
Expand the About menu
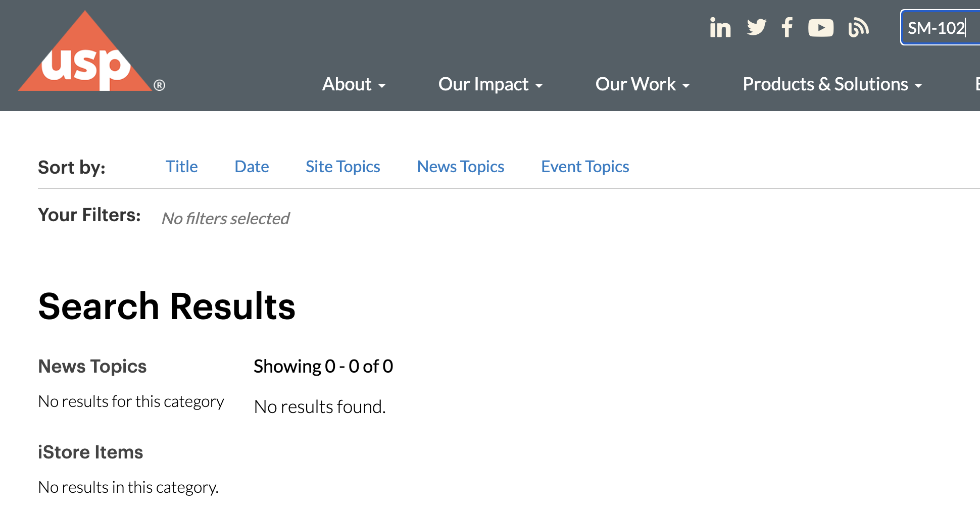click(x=354, y=84)
